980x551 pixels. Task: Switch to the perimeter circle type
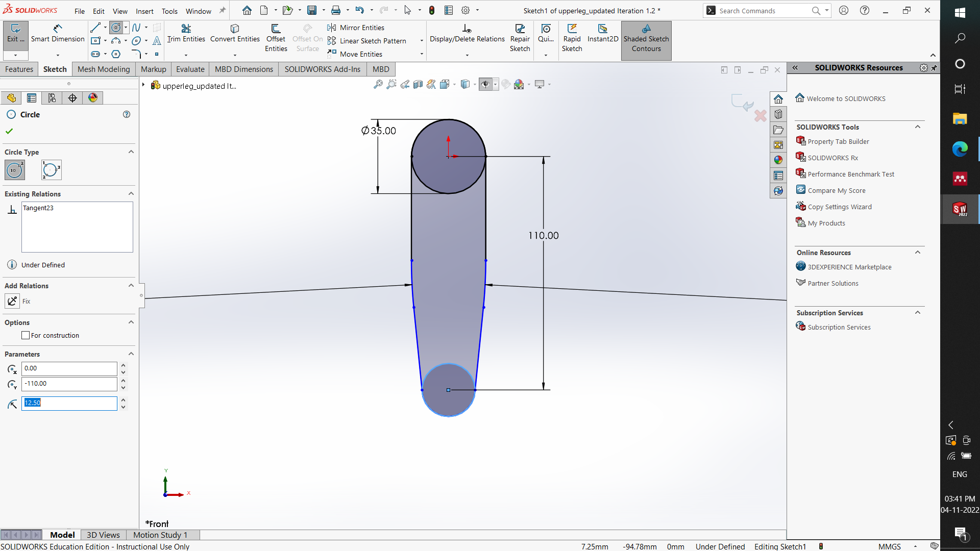(51, 170)
